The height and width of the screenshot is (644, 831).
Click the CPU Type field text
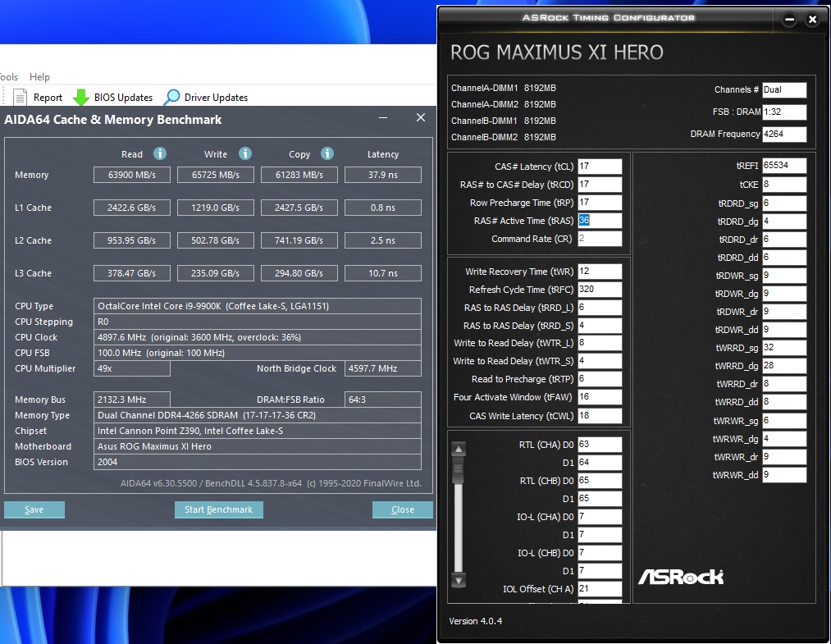258,306
